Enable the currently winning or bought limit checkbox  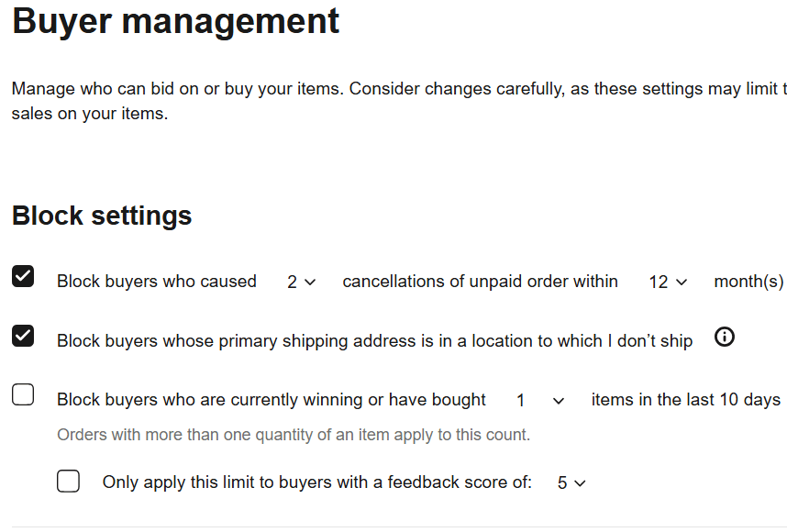[23, 394]
